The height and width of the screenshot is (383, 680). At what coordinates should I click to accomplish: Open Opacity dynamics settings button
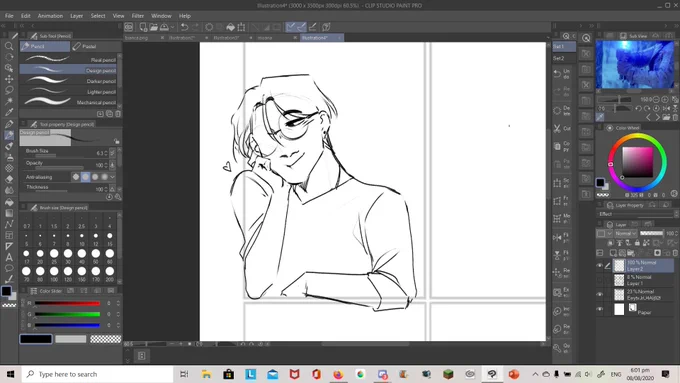click(112, 165)
